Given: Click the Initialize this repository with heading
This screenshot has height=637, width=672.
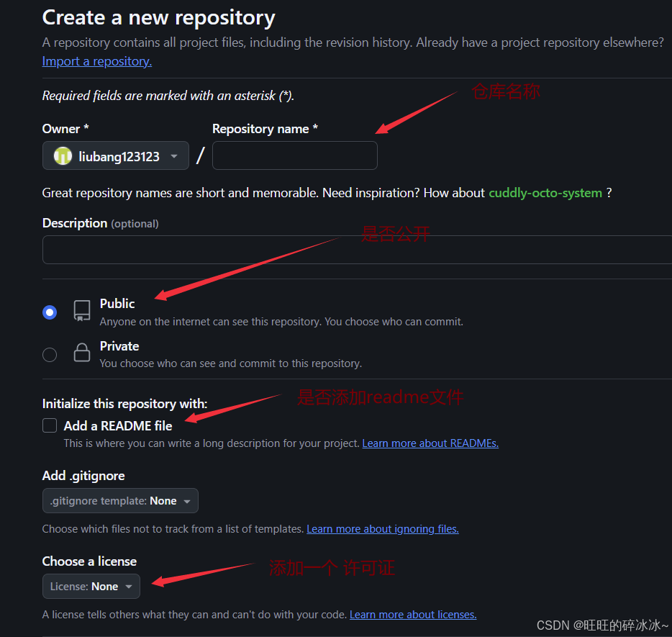Looking at the screenshot, I should [124, 404].
